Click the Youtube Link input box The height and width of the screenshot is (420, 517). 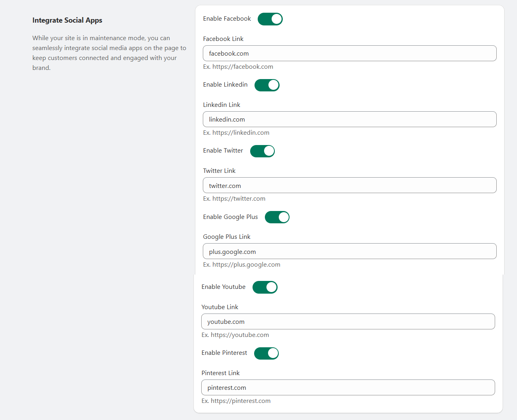point(348,321)
